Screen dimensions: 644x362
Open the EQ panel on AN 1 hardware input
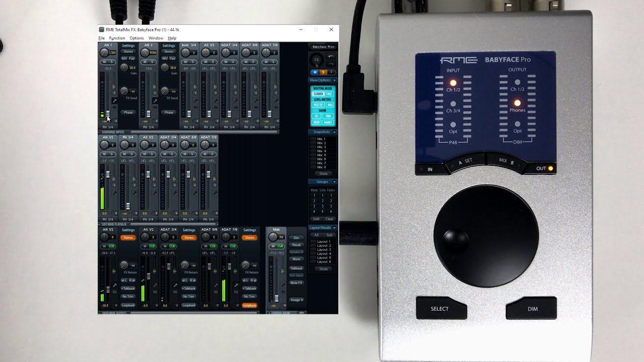point(115,107)
